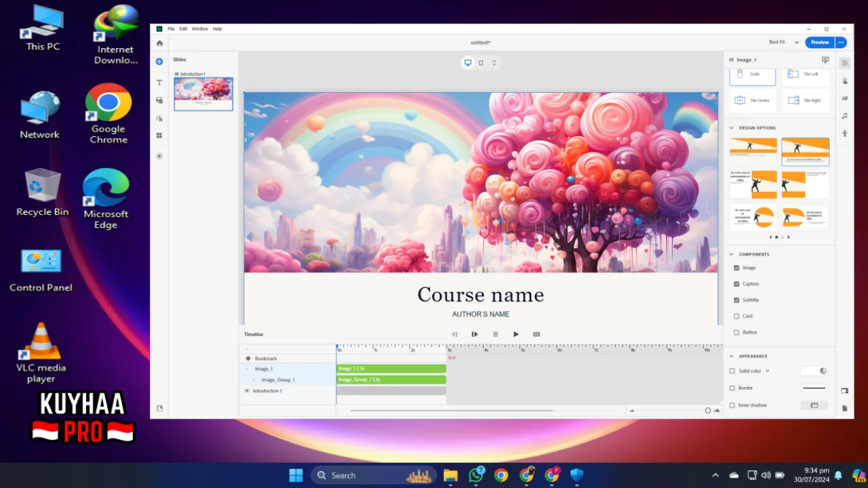Click the timeline zoom in mountain icon

coord(717,410)
